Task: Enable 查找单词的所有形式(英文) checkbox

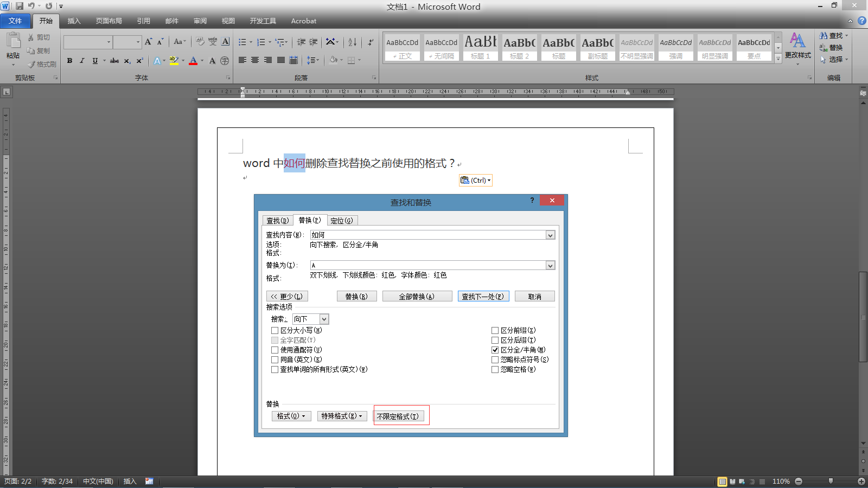Action: [275, 369]
